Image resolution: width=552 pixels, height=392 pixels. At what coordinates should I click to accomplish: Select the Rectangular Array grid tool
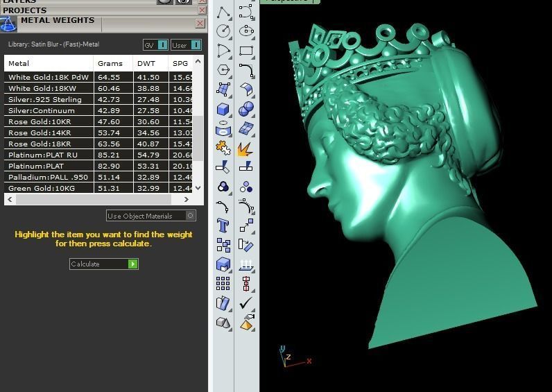pyautogui.click(x=223, y=284)
